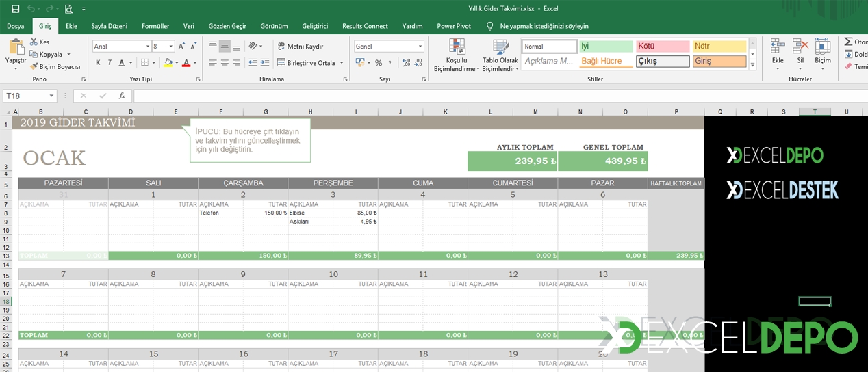Open the Birleştir ve Ortala dropdown arrow
This screenshot has width=868, height=372.
341,63
